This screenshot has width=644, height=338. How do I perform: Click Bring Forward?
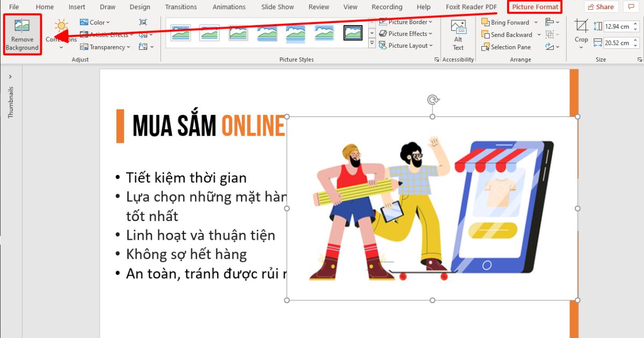pos(505,23)
